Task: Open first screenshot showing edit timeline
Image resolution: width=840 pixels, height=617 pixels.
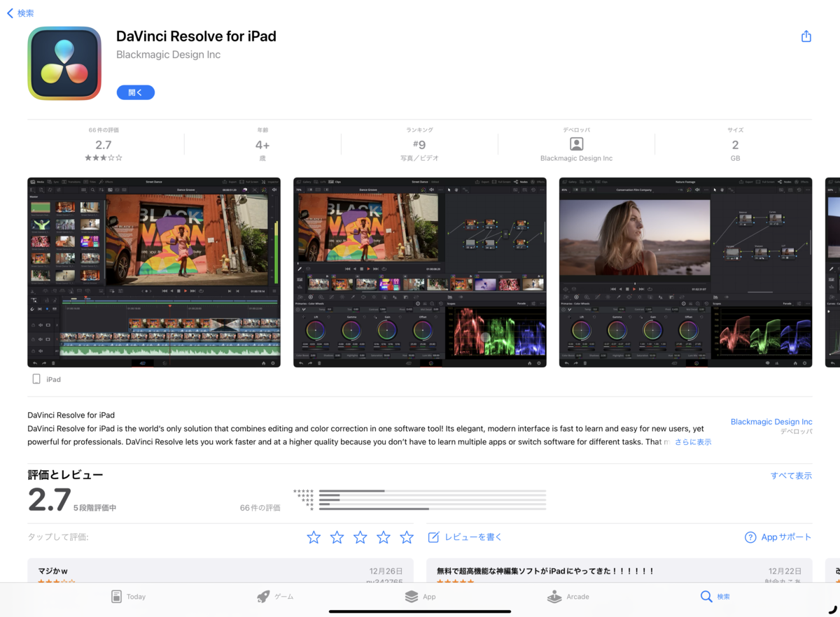Action: [x=154, y=272]
